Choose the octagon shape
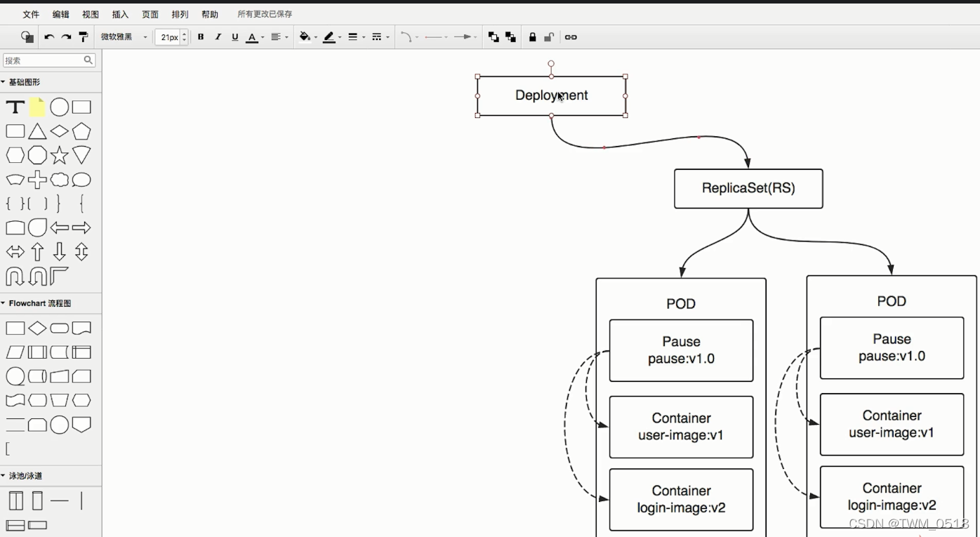The image size is (980, 537). click(x=37, y=155)
